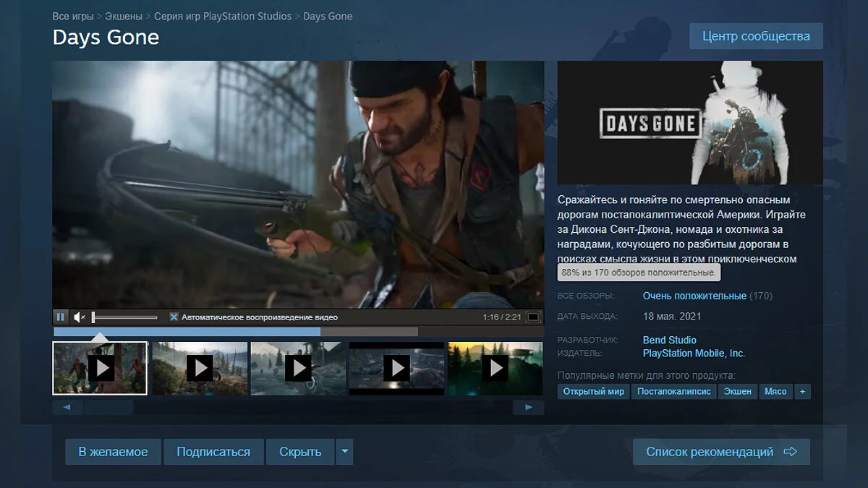Uncheck Автоматическое воспроизведение видео checkbox

point(174,317)
